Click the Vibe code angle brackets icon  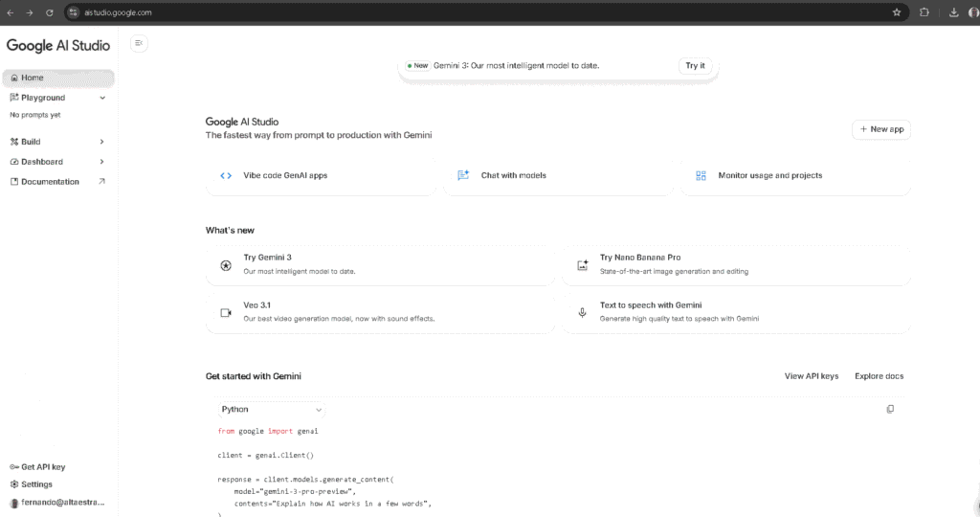(x=226, y=175)
